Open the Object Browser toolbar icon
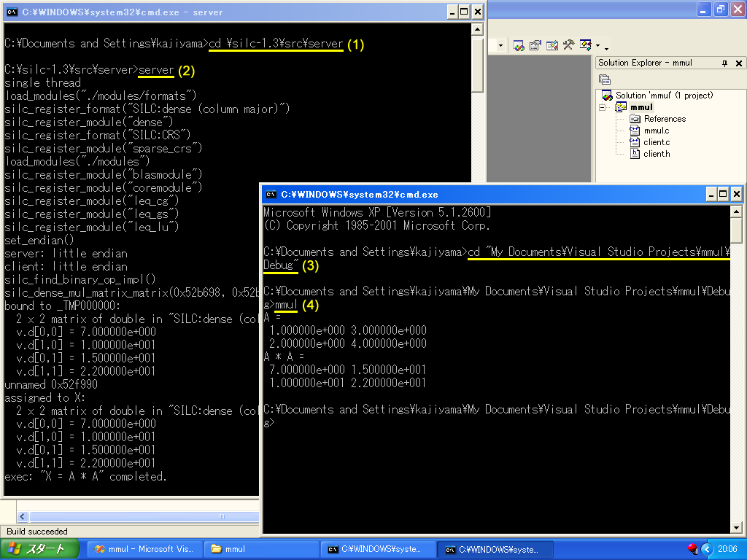This screenshot has width=747, height=560. tap(552, 46)
